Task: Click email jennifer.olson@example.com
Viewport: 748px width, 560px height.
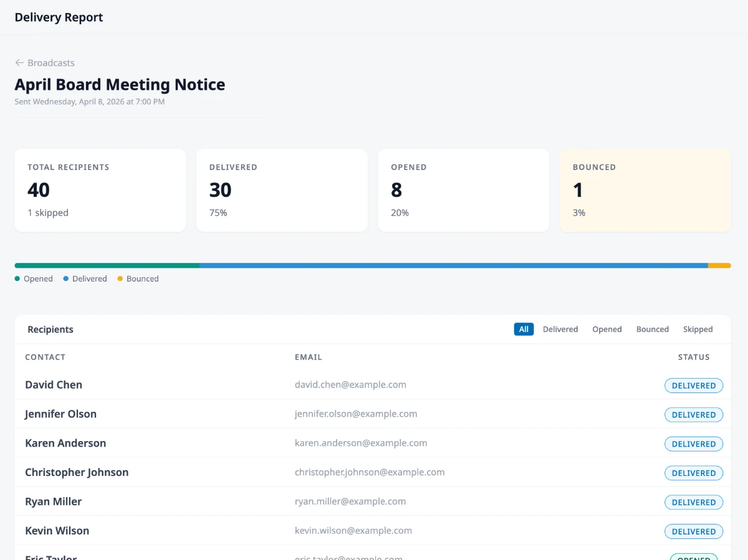Action: point(356,414)
